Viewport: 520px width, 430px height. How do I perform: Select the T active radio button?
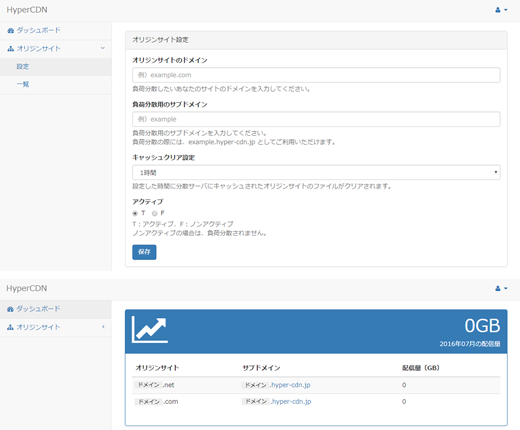click(135, 213)
